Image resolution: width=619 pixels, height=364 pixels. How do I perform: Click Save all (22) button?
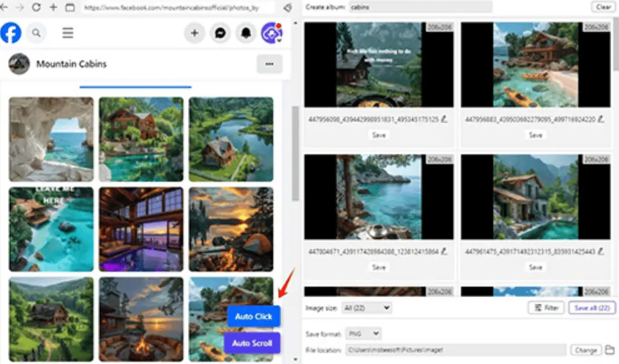click(x=592, y=308)
